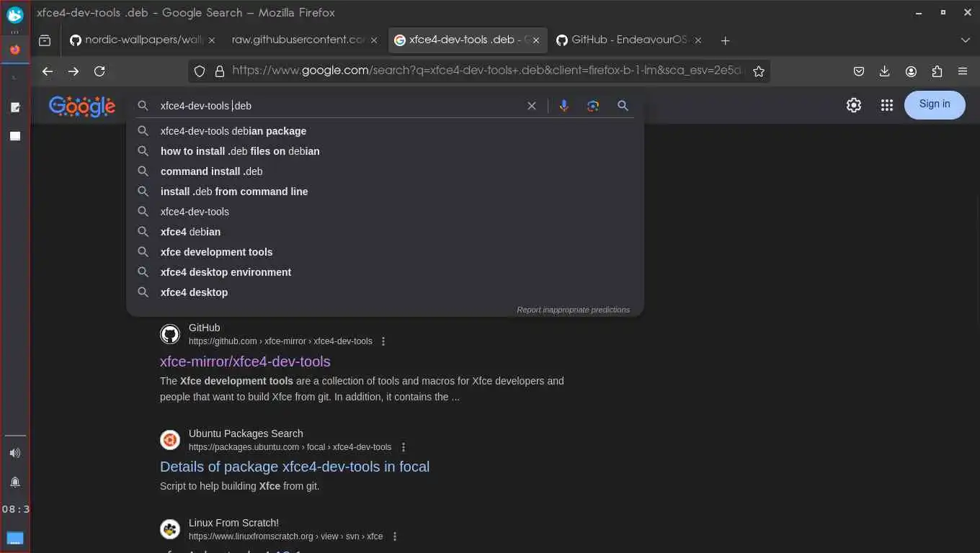Open the more options dots for the GitHub result

point(383,341)
